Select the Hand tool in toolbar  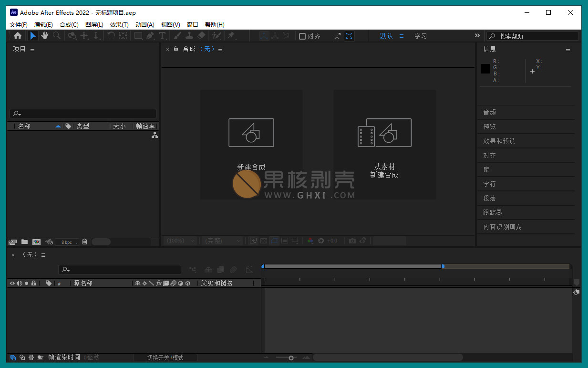45,36
